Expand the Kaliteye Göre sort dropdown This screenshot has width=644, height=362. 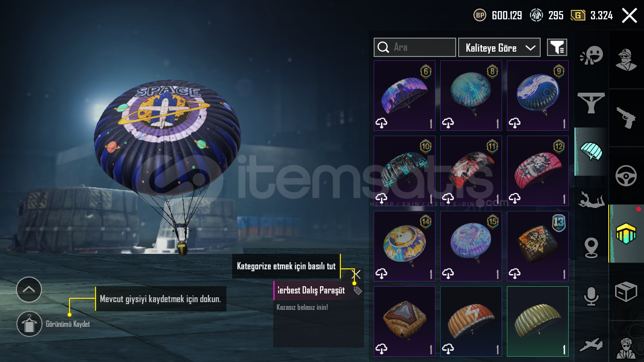click(499, 48)
